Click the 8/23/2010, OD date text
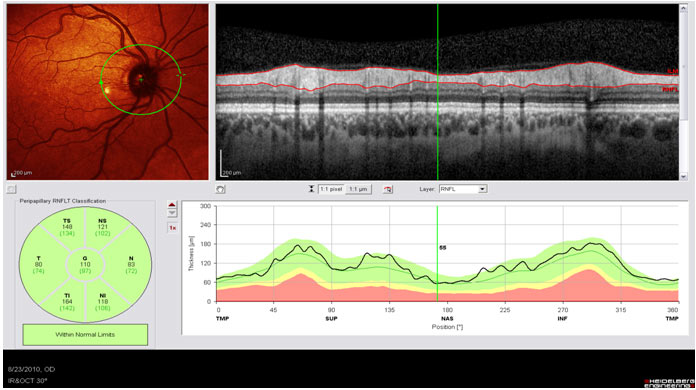The image size is (696, 390). [32, 369]
